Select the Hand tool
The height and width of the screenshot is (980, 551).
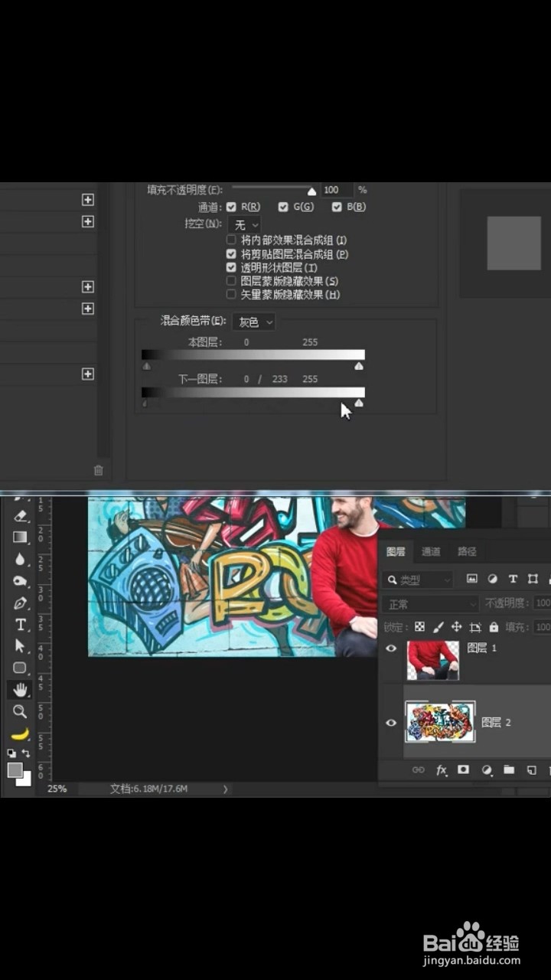coord(21,690)
